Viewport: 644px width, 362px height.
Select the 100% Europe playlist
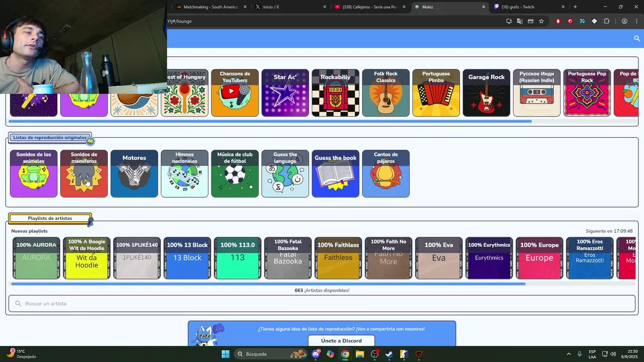click(539, 258)
